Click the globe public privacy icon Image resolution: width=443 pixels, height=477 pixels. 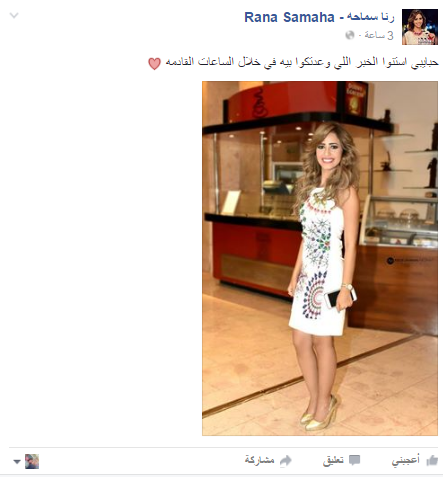350,35
